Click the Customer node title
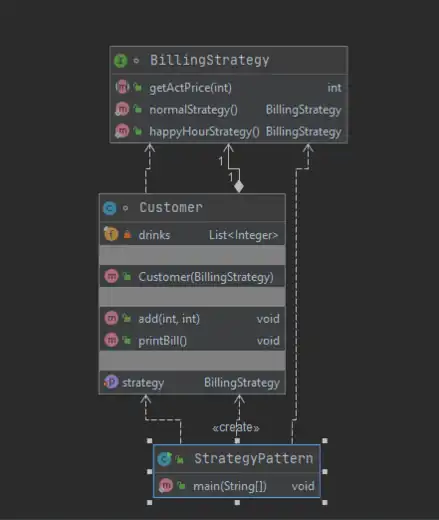The image size is (439, 520). pos(171,207)
